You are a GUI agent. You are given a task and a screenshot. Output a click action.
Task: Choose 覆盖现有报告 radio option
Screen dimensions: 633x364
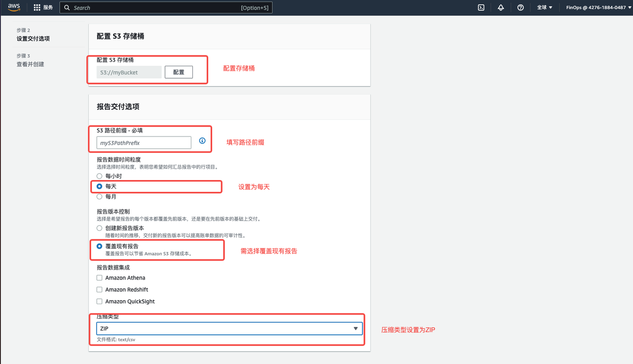(99, 246)
